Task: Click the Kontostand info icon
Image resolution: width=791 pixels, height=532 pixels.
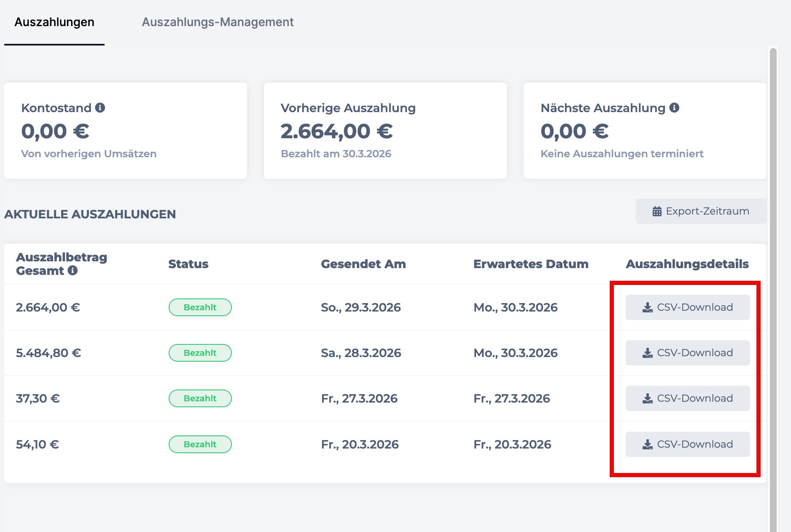Action: 100,107
